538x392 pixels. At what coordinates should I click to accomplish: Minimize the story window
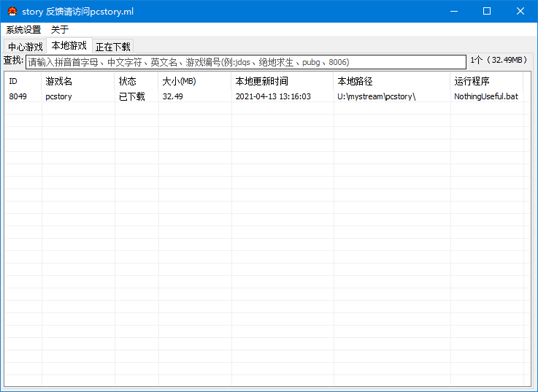pos(453,12)
